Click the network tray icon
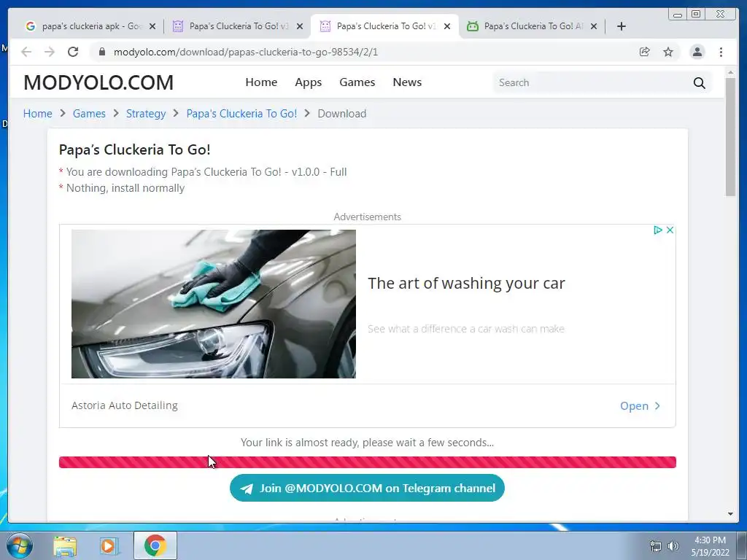This screenshot has width=747, height=560. coord(656,546)
